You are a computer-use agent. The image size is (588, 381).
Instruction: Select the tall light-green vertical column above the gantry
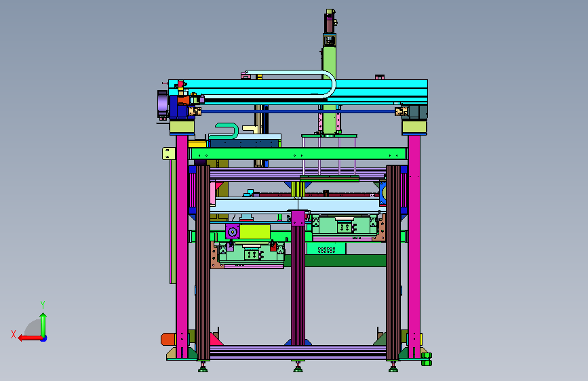pyautogui.click(x=329, y=90)
